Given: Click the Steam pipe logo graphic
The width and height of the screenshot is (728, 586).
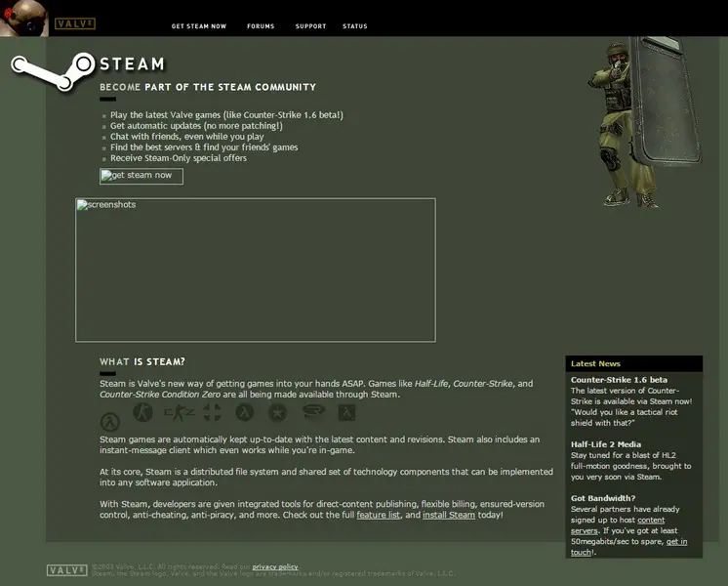Looking at the screenshot, I should tap(53, 71).
